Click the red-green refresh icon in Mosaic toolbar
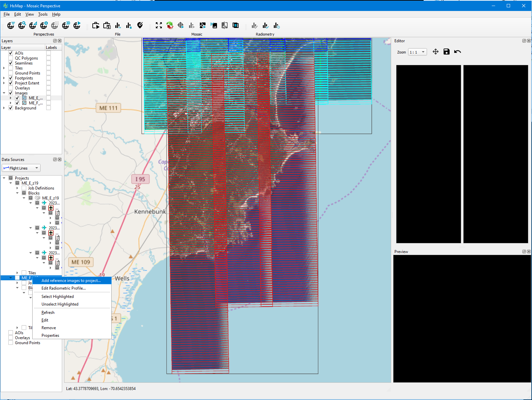The image size is (532, 400). pyautogui.click(x=170, y=26)
